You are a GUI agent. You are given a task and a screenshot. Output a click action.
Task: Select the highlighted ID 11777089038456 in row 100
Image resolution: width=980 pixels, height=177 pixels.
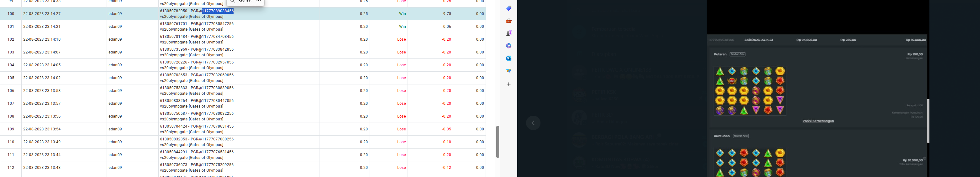[218, 11]
